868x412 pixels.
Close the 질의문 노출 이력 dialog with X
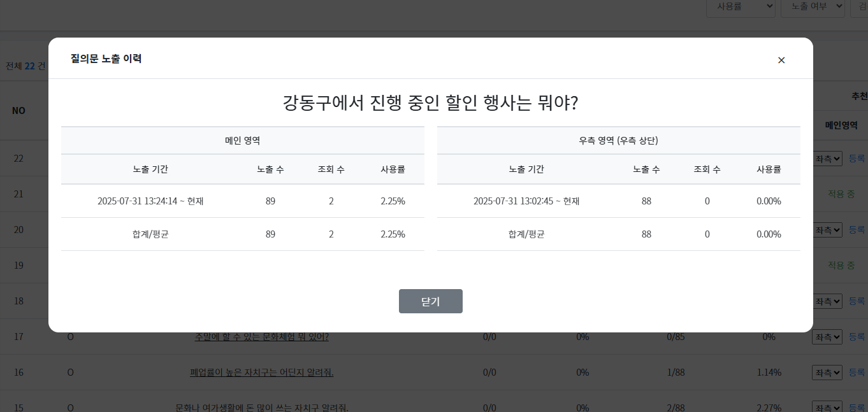[x=781, y=60]
